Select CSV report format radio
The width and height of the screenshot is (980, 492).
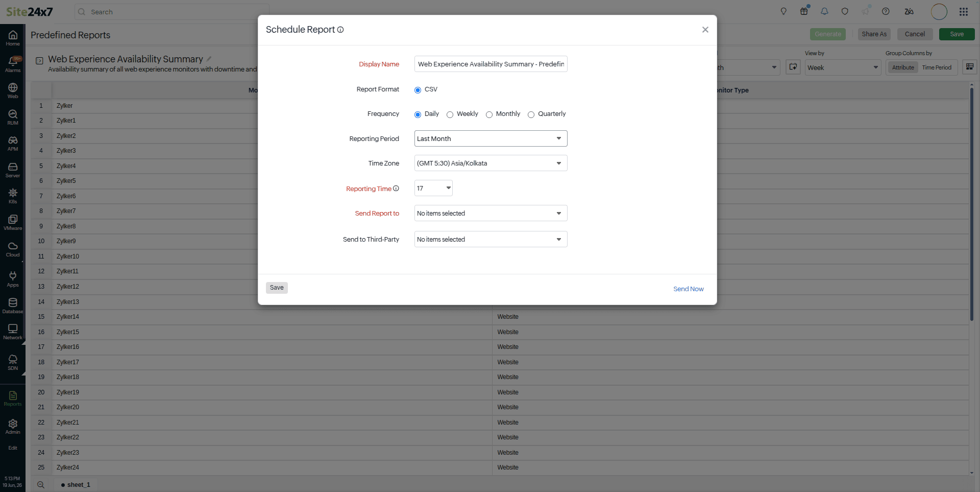pyautogui.click(x=418, y=90)
